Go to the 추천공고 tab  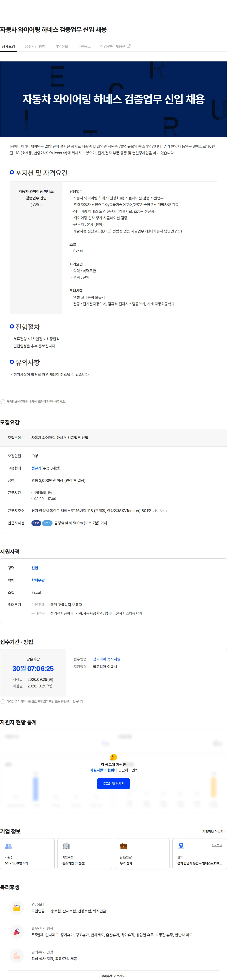click(84, 46)
